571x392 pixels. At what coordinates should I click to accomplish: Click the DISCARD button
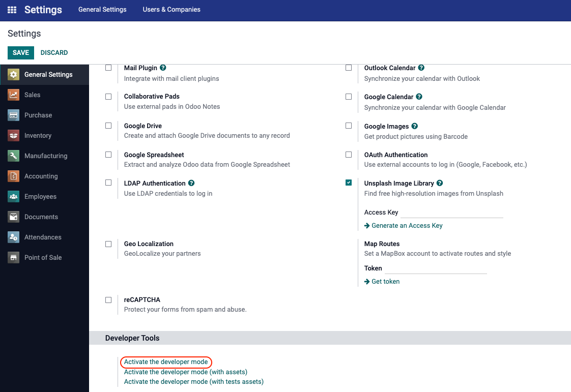point(54,53)
